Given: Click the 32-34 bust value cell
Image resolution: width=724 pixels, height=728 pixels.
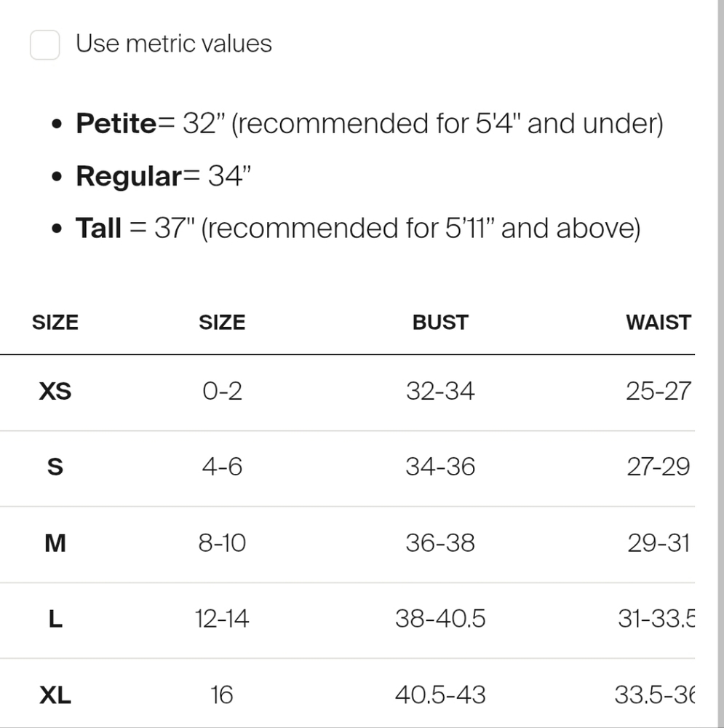Looking at the screenshot, I should click(440, 391).
